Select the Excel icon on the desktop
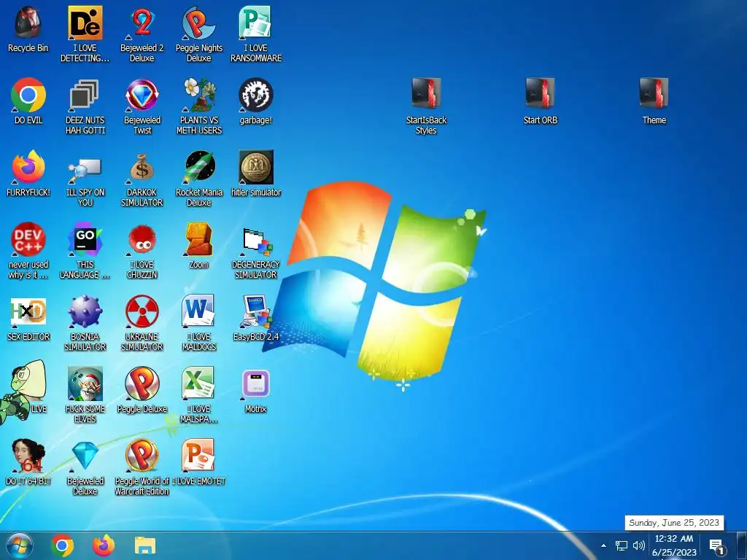The image size is (747, 560). click(198, 384)
